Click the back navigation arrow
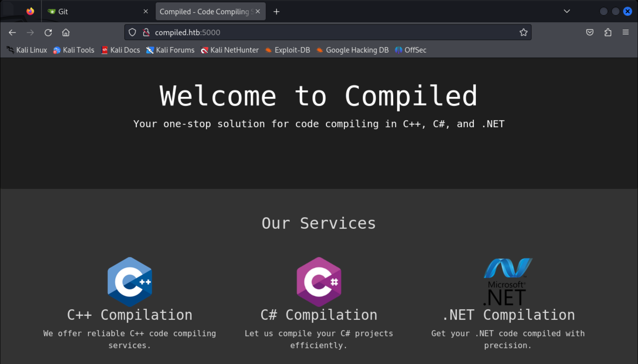This screenshot has width=638, height=364. pos(12,32)
